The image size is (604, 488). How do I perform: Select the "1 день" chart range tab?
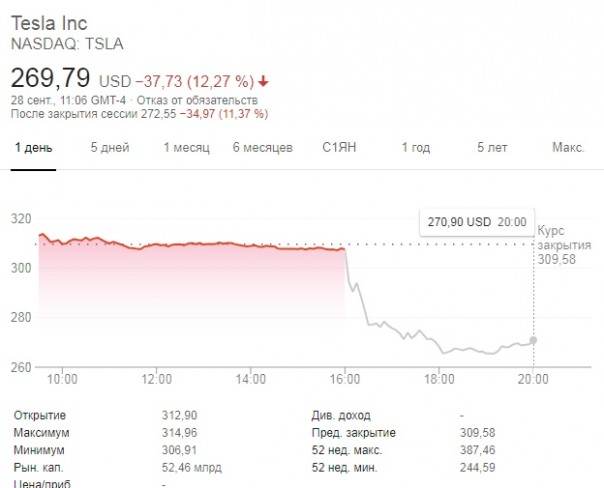pos(33,148)
